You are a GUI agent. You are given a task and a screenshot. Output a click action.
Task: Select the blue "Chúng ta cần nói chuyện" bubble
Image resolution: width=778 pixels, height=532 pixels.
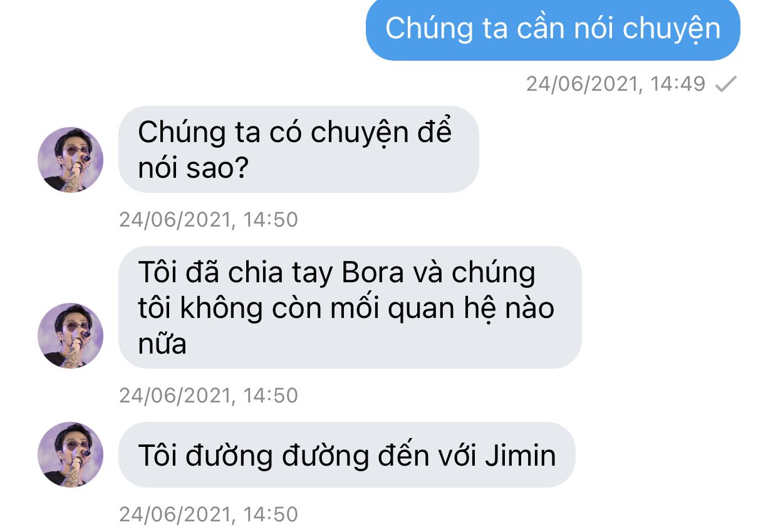553,29
